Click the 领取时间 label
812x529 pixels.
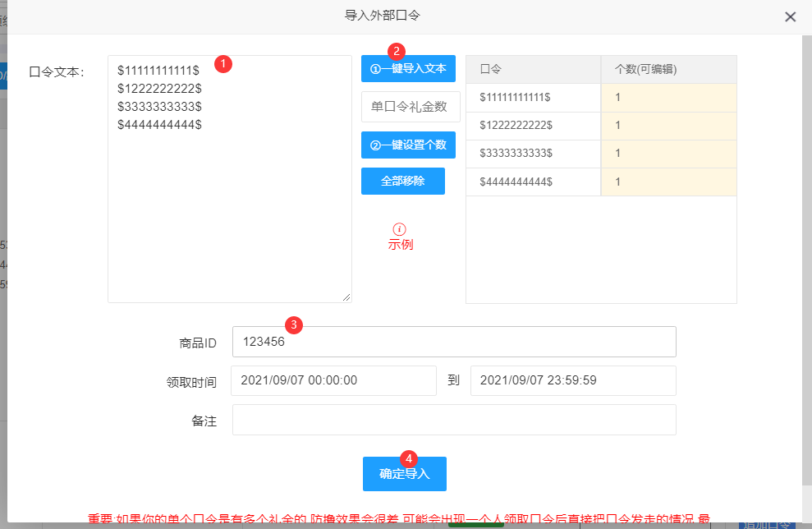191,382
